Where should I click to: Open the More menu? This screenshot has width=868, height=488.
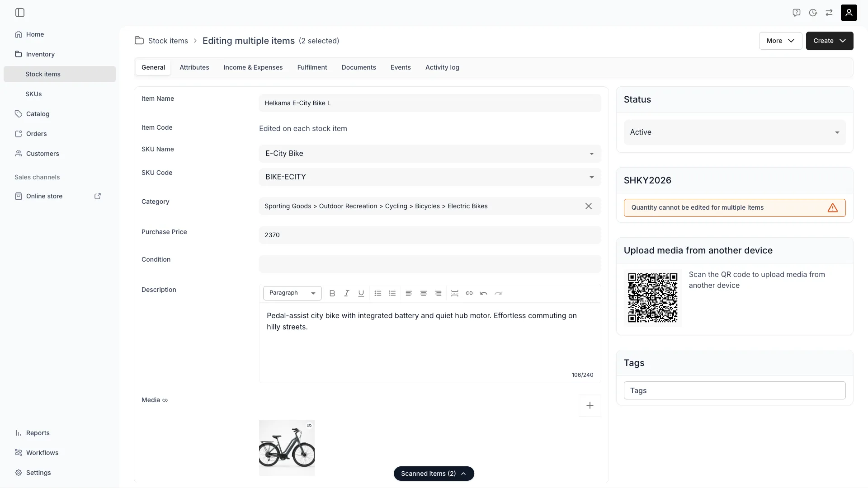point(780,41)
